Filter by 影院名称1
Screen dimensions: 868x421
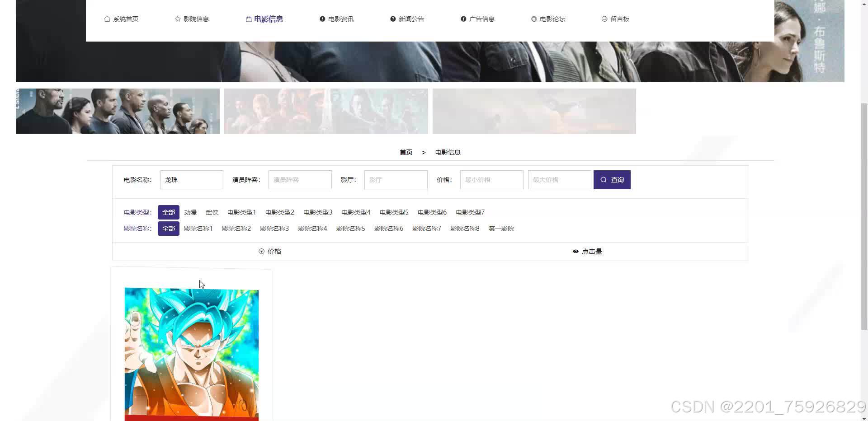[x=198, y=229]
